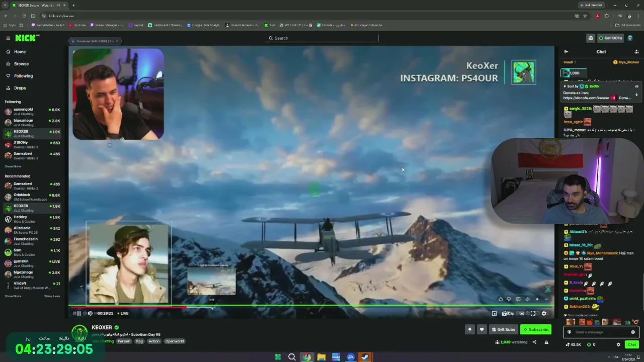Select the Rpg tag
The image size is (644, 362).
click(139, 341)
